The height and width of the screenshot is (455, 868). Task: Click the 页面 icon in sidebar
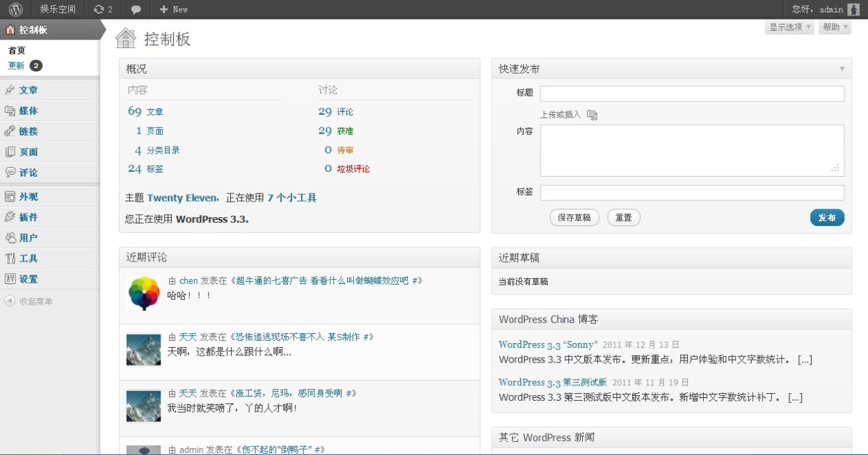(10, 152)
